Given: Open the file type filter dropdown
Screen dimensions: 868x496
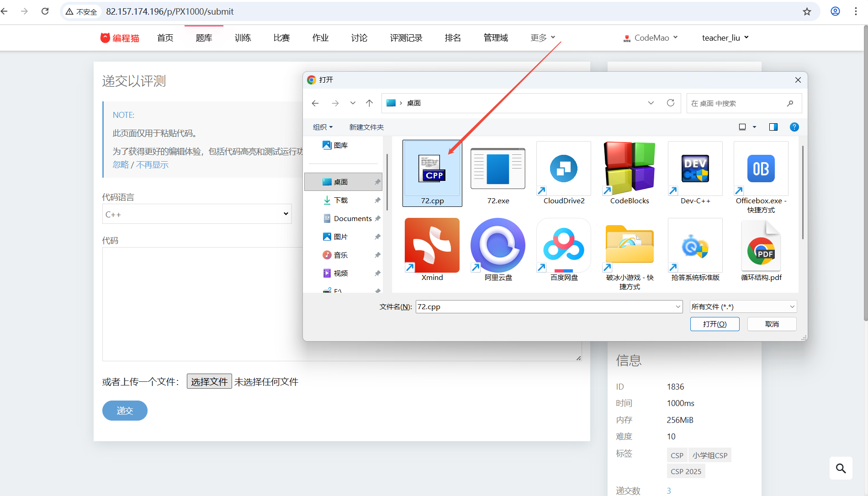Looking at the screenshot, I should click(x=743, y=306).
